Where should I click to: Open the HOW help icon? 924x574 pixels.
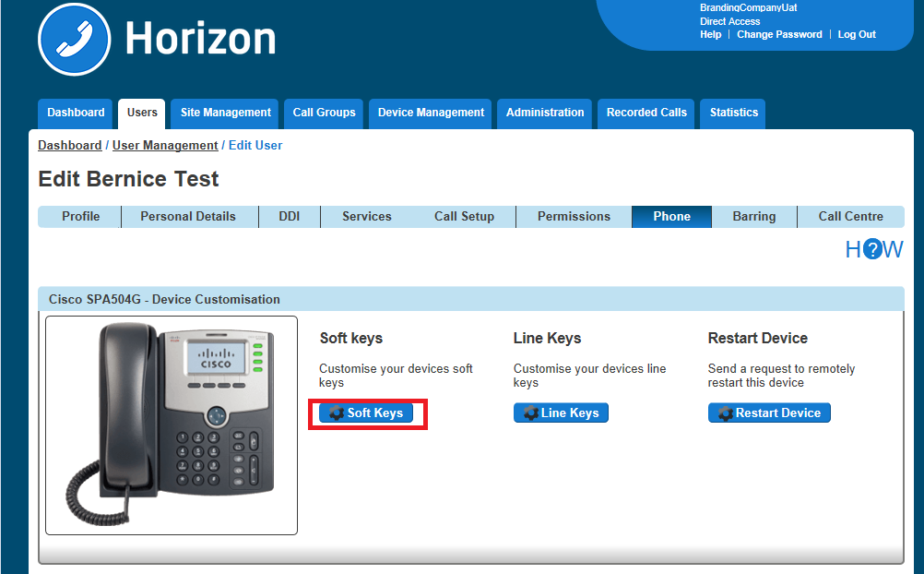tap(874, 249)
